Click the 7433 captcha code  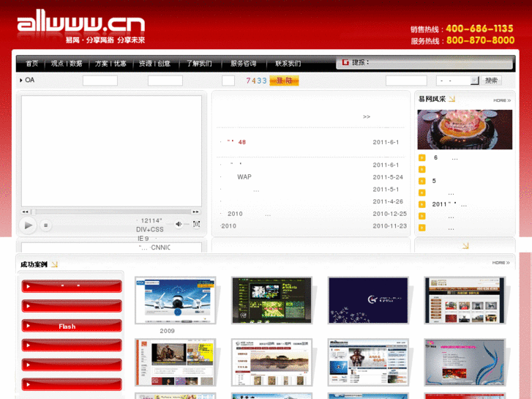point(256,81)
